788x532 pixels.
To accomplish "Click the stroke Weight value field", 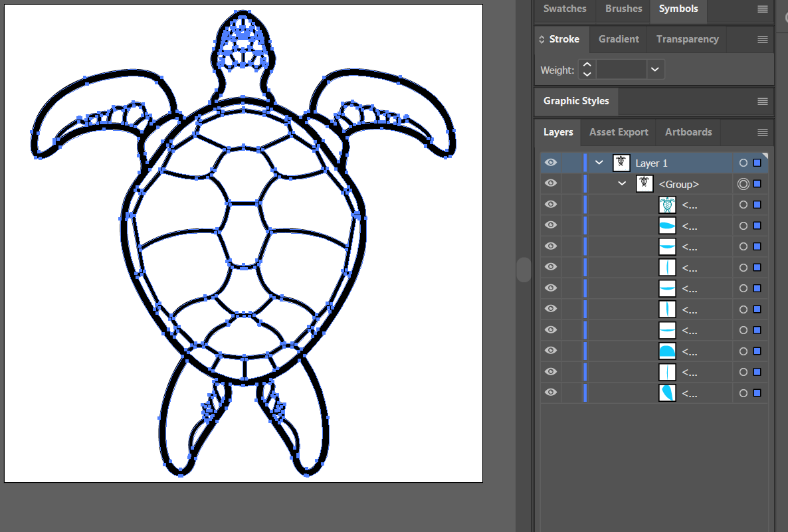I will [x=621, y=70].
